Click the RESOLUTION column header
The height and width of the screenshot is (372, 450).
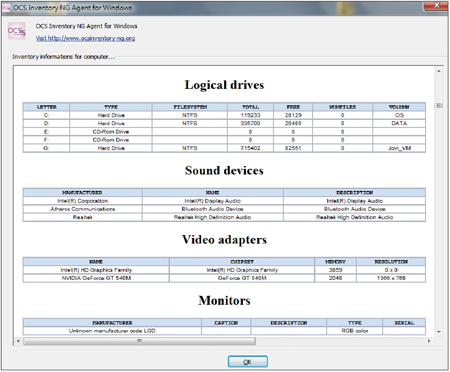(x=391, y=262)
